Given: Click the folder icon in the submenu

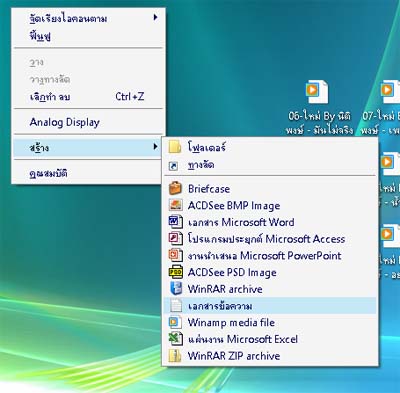Looking at the screenshot, I should (x=175, y=147).
